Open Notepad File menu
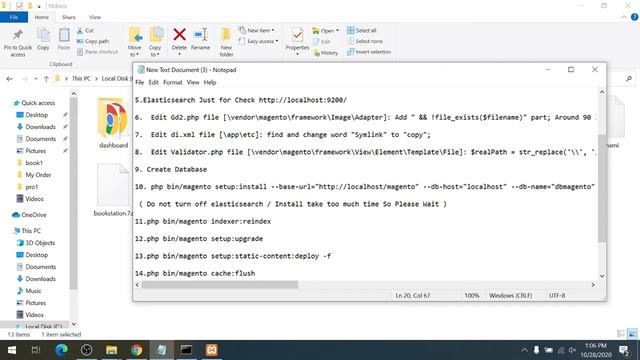 pyautogui.click(x=140, y=82)
